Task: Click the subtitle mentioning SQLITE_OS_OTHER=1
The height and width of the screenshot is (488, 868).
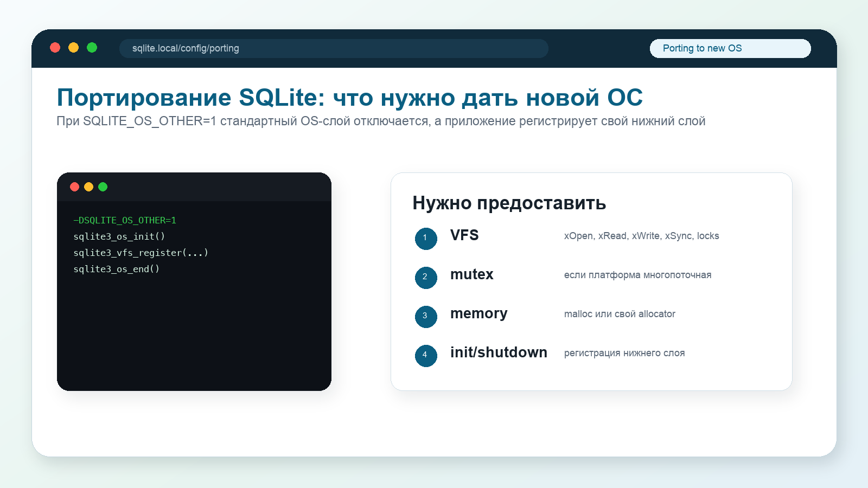Action: point(381,121)
